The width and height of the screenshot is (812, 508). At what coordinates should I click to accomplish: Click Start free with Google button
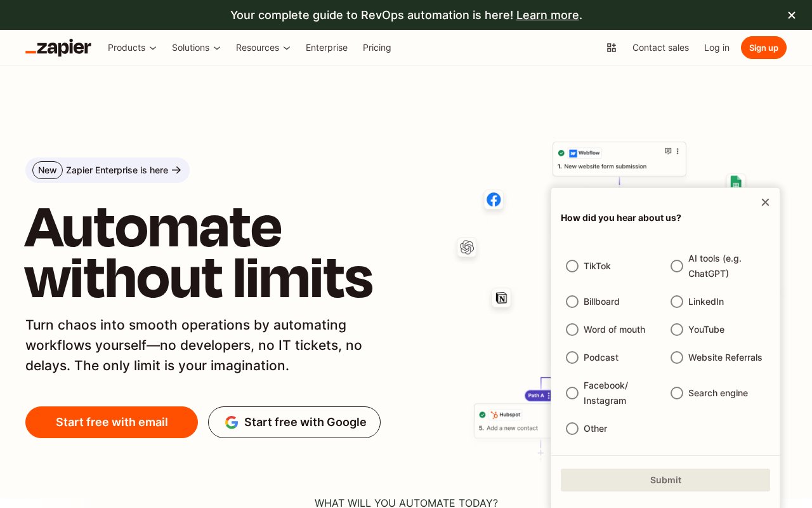(x=294, y=422)
